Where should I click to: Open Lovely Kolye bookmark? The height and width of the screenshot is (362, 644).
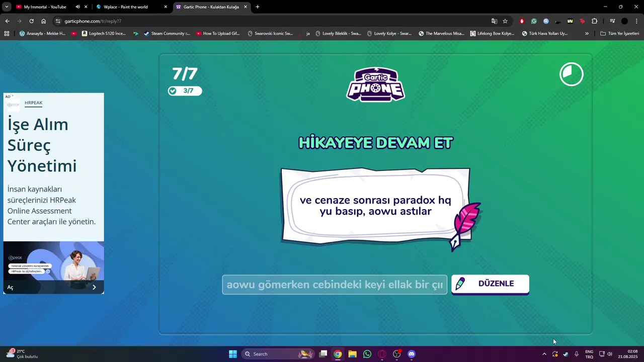pos(389,34)
